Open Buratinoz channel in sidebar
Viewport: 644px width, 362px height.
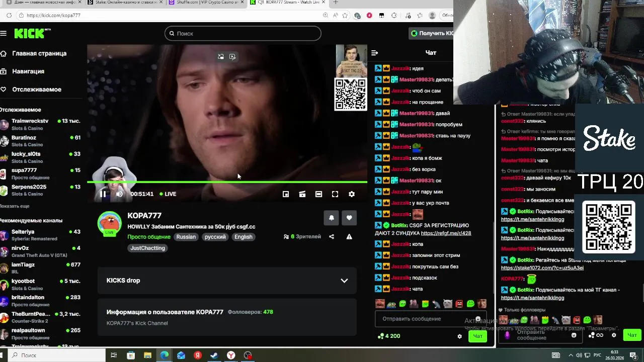coord(40,141)
